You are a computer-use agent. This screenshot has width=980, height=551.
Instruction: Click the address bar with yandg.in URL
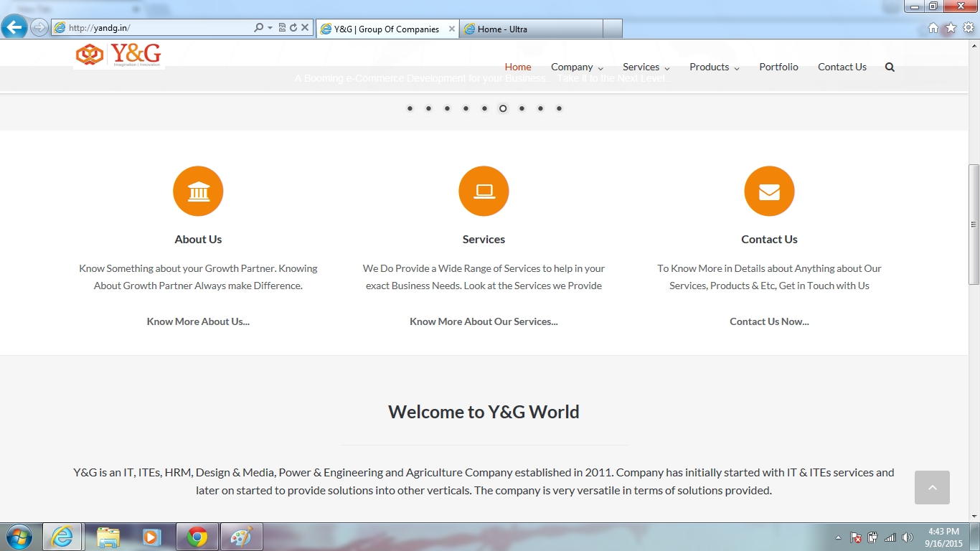tap(158, 28)
